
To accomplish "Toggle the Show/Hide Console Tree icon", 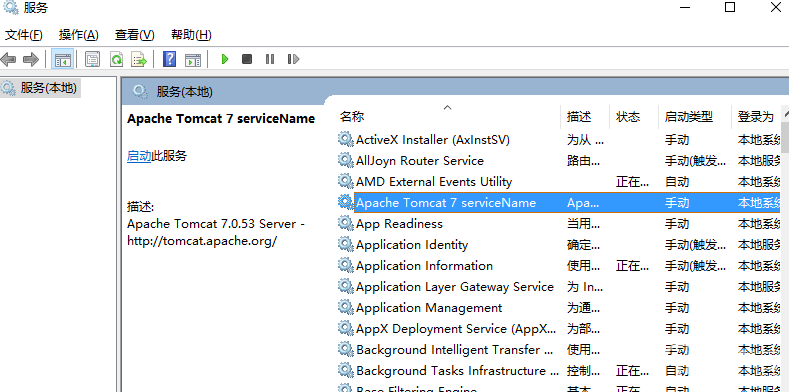I will click(x=63, y=59).
